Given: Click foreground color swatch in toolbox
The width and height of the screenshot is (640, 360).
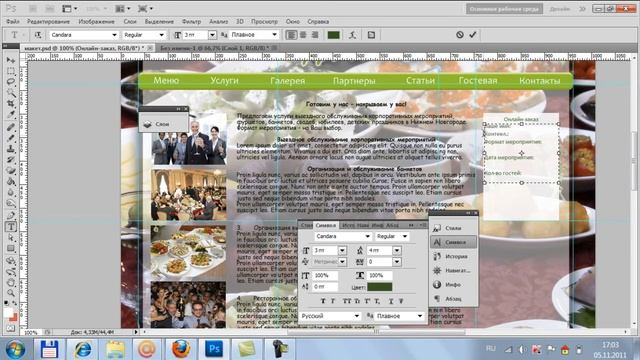Looking at the screenshot, I should click(x=8, y=313).
